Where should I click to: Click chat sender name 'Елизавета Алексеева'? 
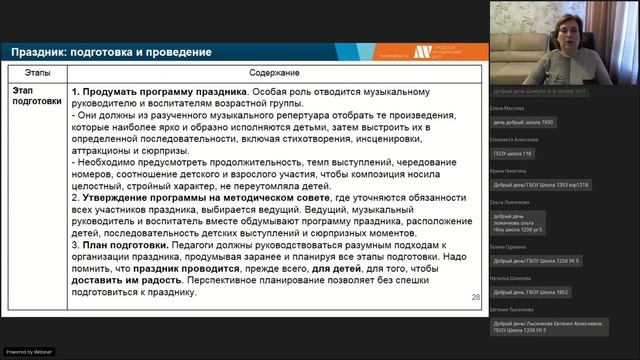tap(514, 140)
